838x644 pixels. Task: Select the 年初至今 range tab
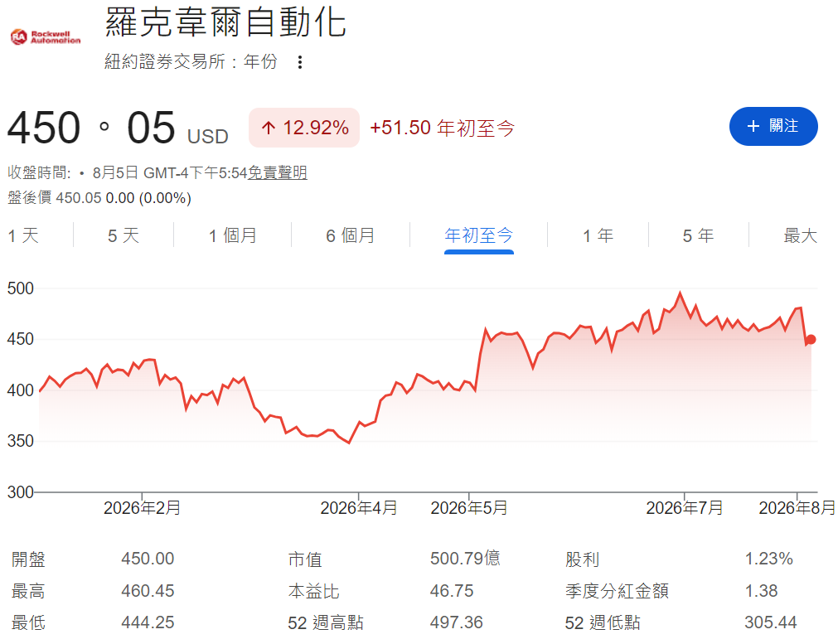tap(479, 235)
